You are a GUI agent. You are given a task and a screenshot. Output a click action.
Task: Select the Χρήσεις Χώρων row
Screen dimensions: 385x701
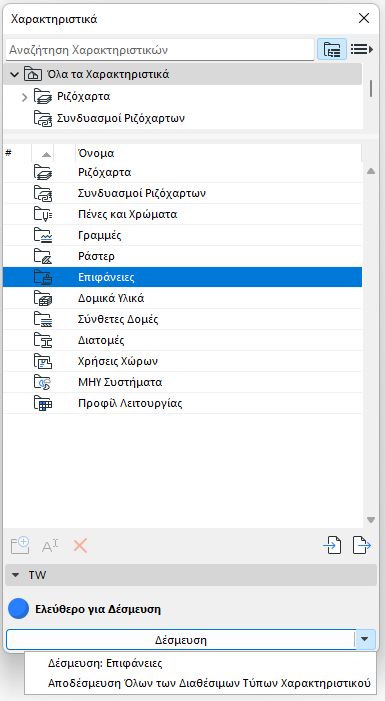pyautogui.click(x=182, y=361)
